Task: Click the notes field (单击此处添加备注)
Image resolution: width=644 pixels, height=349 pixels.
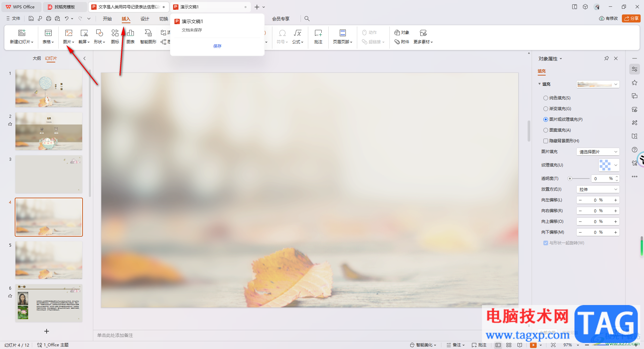Action: (x=115, y=335)
